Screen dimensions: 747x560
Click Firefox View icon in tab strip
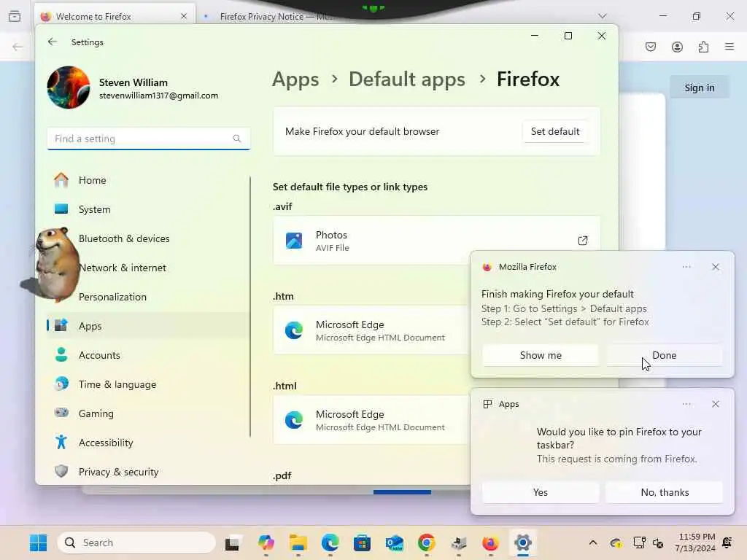pos(15,16)
